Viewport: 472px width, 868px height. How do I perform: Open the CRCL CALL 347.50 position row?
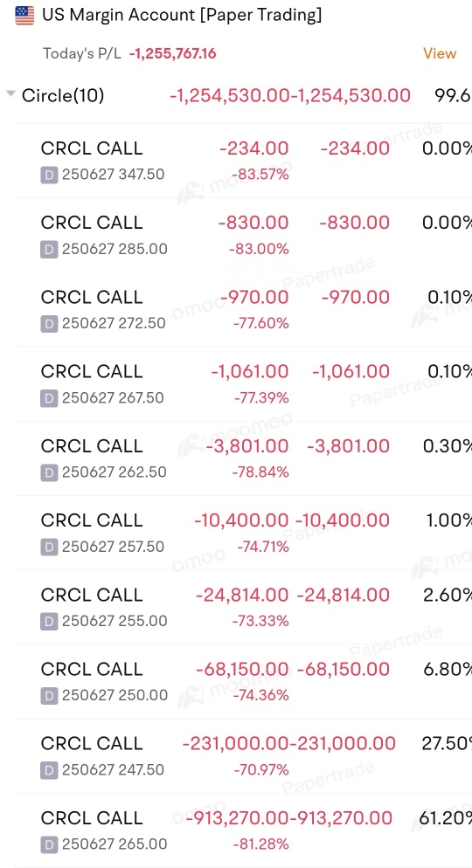pos(243,161)
